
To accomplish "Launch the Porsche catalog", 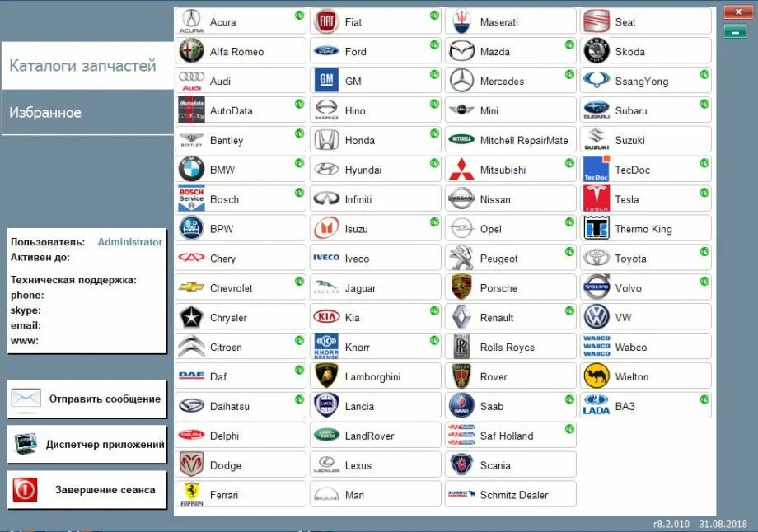I will [511, 287].
